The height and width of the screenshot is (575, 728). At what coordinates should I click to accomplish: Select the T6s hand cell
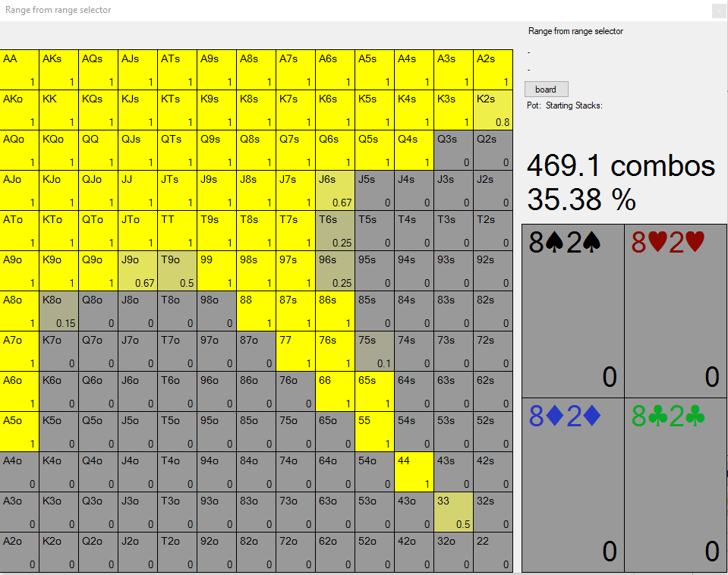[336, 231]
